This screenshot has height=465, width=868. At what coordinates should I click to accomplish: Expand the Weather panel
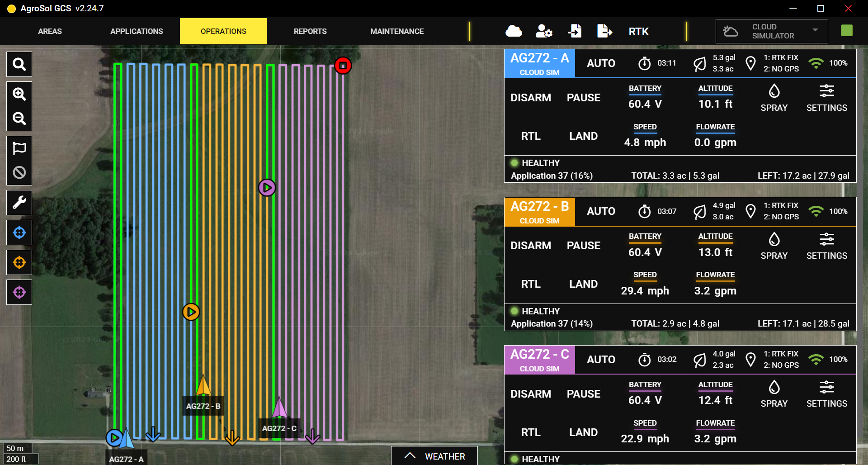pos(434,456)
